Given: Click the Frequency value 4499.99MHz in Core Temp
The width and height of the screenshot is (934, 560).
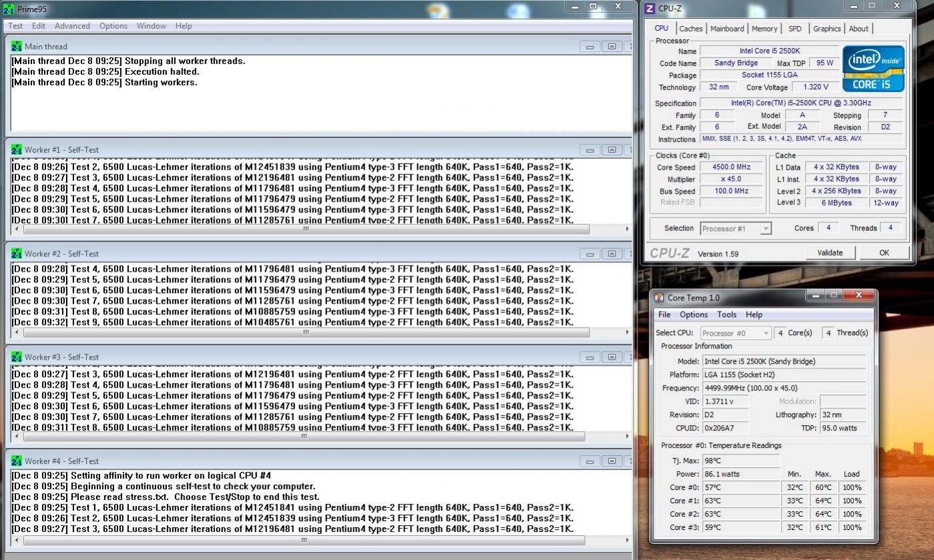Looking at the screenshot, I should pos(784,388).
